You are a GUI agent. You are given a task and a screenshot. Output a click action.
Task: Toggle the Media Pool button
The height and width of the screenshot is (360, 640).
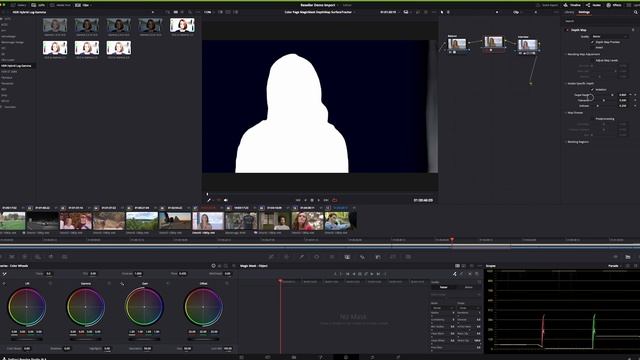[x=60, y=5]
